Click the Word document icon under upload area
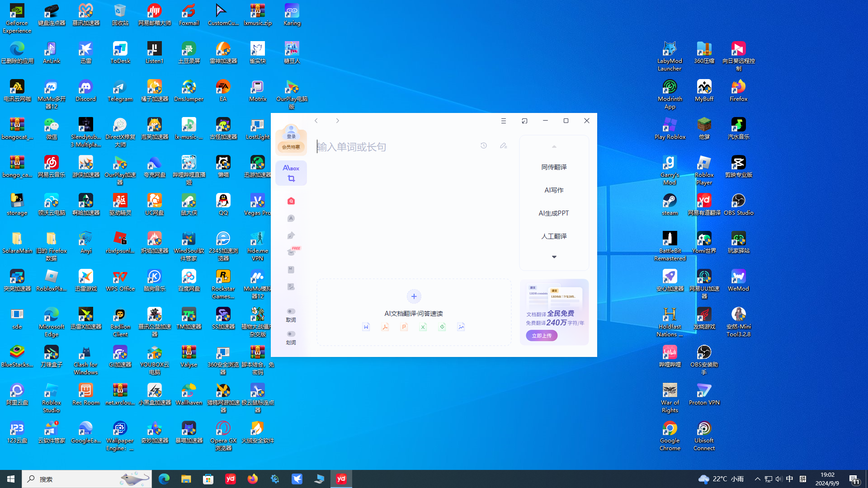 click(366, 327)
